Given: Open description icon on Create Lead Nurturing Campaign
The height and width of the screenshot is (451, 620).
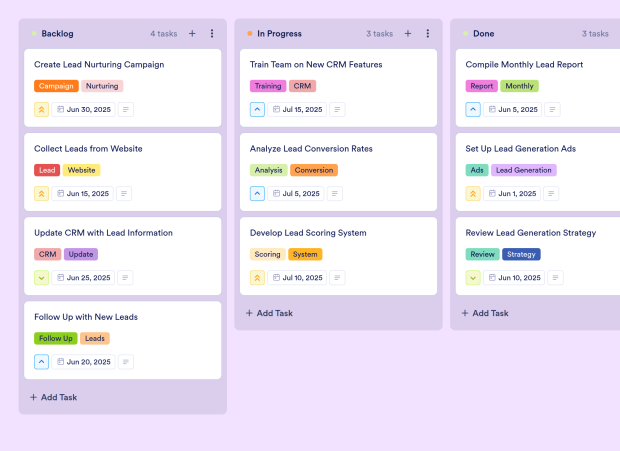Looking at the screenshot, I should [x=126, y=109].
